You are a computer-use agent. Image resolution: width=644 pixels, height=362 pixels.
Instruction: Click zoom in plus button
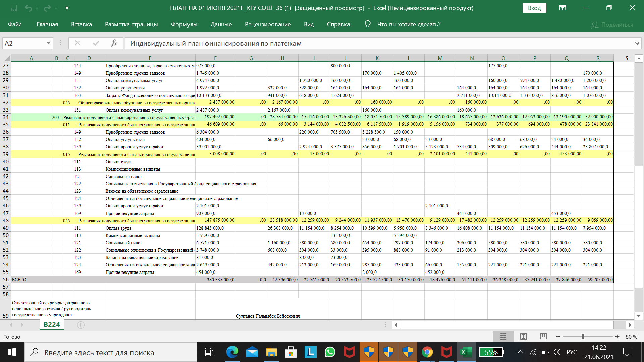pos(617,336)
